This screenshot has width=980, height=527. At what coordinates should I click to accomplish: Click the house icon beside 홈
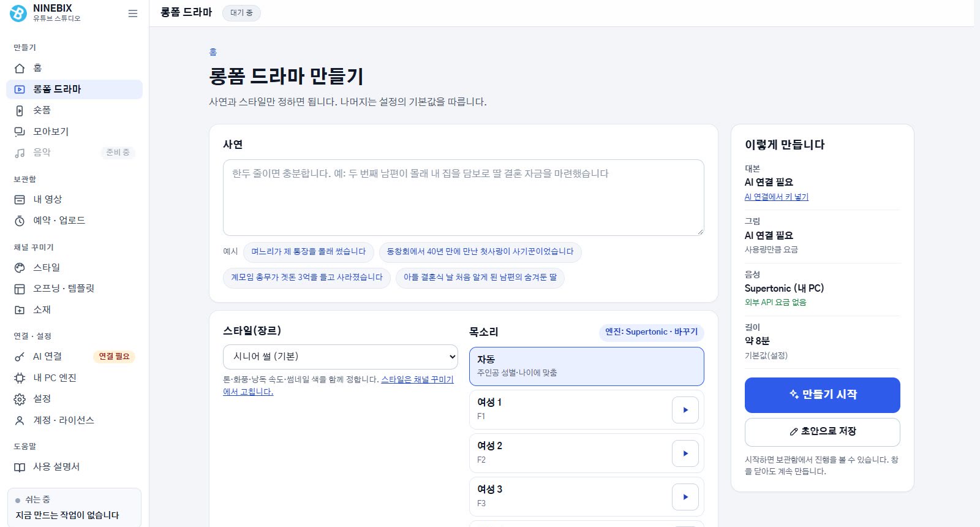coord(20,68)
